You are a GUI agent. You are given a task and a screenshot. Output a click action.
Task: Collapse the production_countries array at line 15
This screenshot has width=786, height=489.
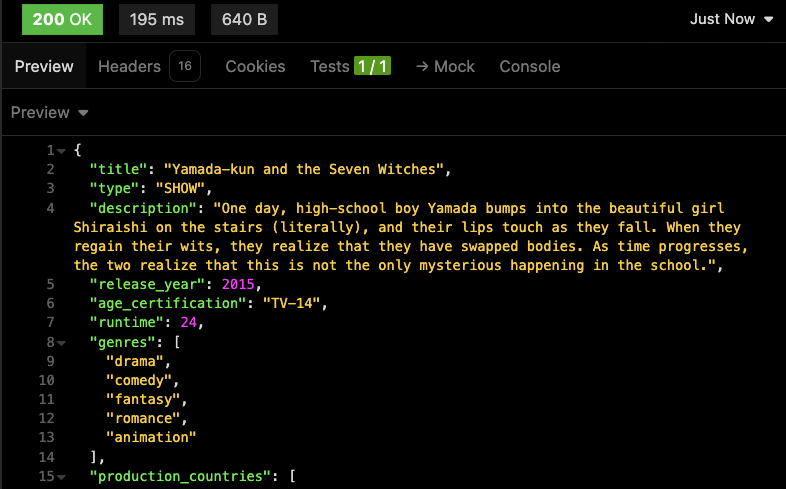coord(61,477)
